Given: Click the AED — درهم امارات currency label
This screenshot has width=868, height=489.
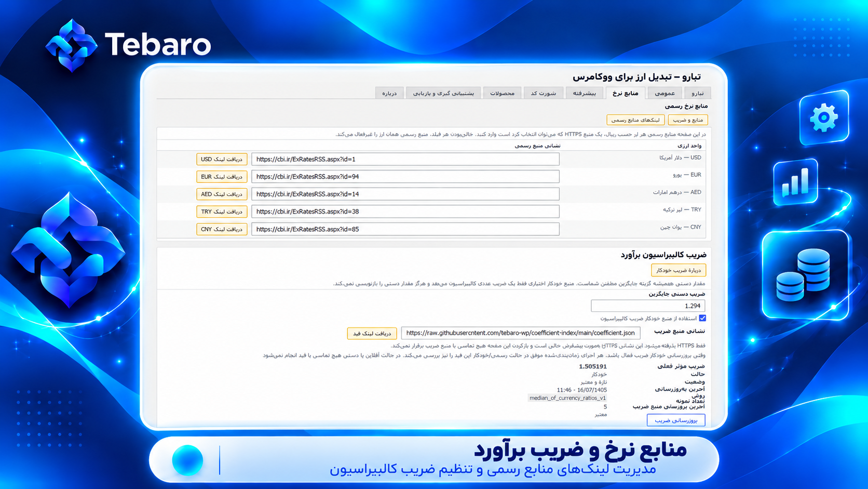Looking at the screenshot, I should click(677, 192).
